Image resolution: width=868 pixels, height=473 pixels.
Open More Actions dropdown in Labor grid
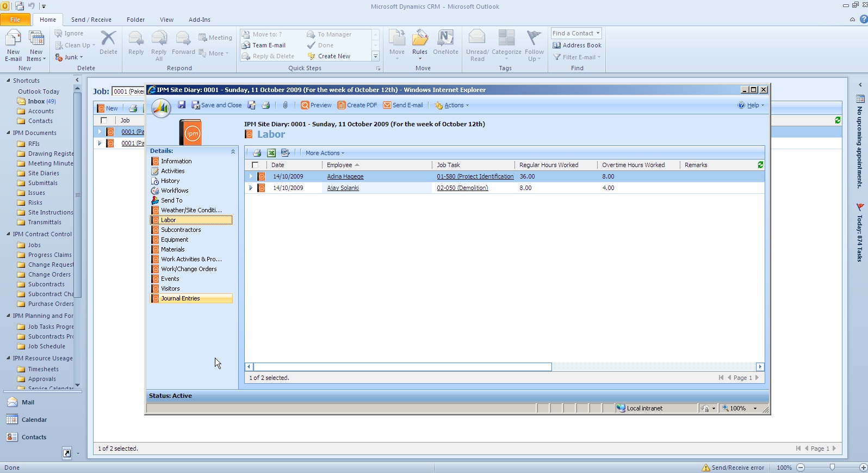click(x=325, y=153)
